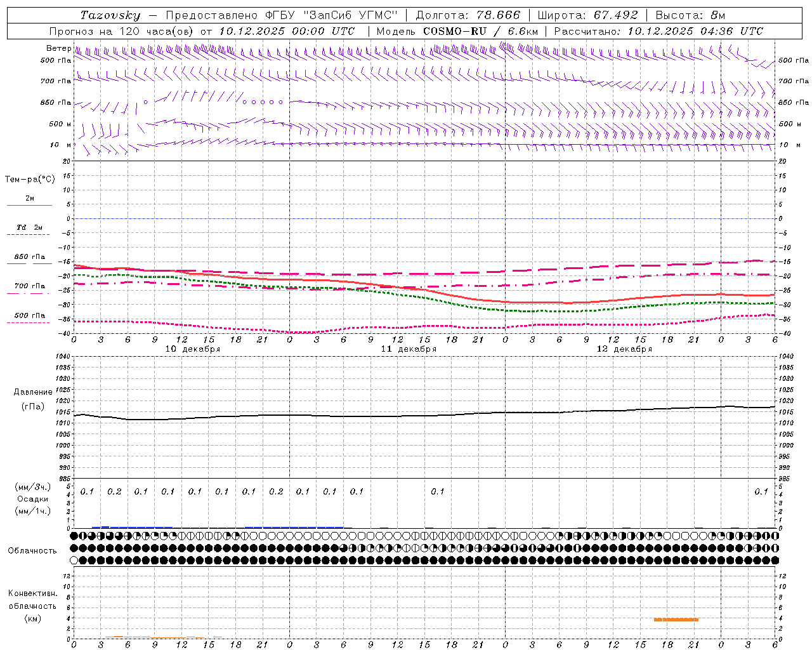Select the 700 гПа temperature legend entry

click(29, 286)
